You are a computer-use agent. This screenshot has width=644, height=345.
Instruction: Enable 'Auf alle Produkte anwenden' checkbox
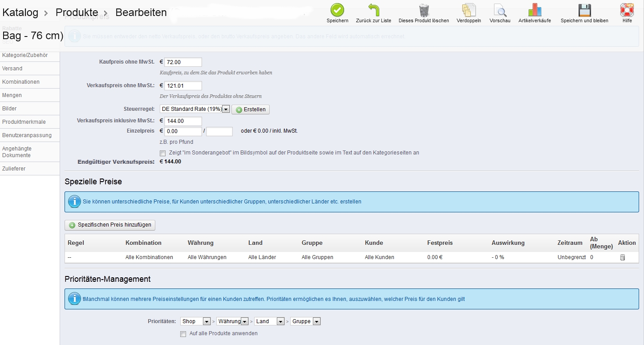point(183,334)
